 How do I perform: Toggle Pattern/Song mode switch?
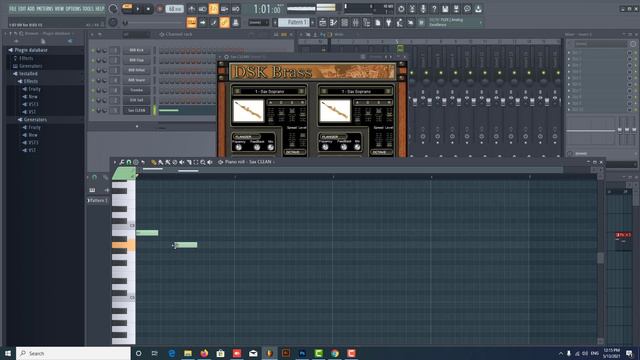tap(127, 8)
